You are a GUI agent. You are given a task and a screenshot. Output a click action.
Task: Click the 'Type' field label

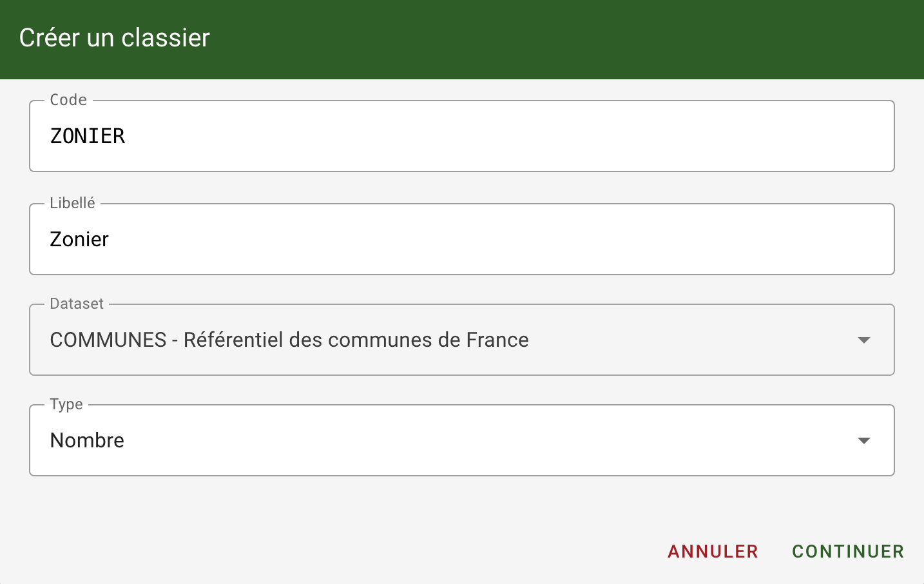[66, 404]
